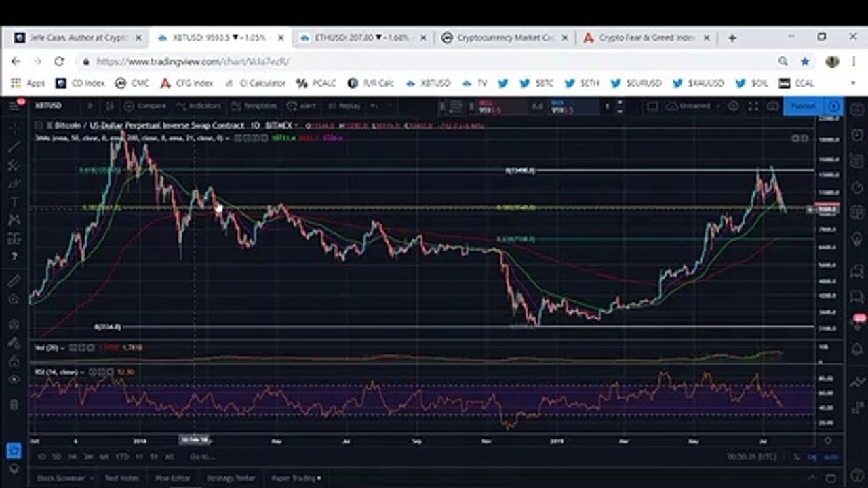
Task: Select the trend line drawing tool
Action: (x=14, y=146)
